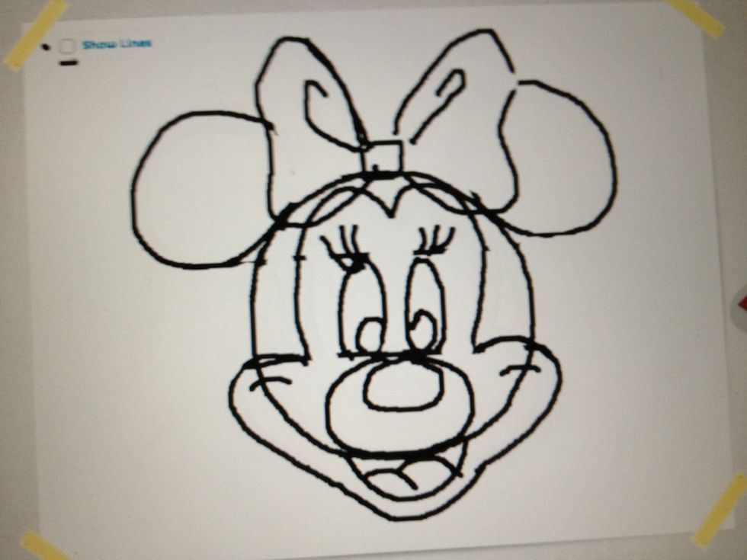
Task: Click the small bullet dot beside the checkbox
Action: (x=46, y=46)
